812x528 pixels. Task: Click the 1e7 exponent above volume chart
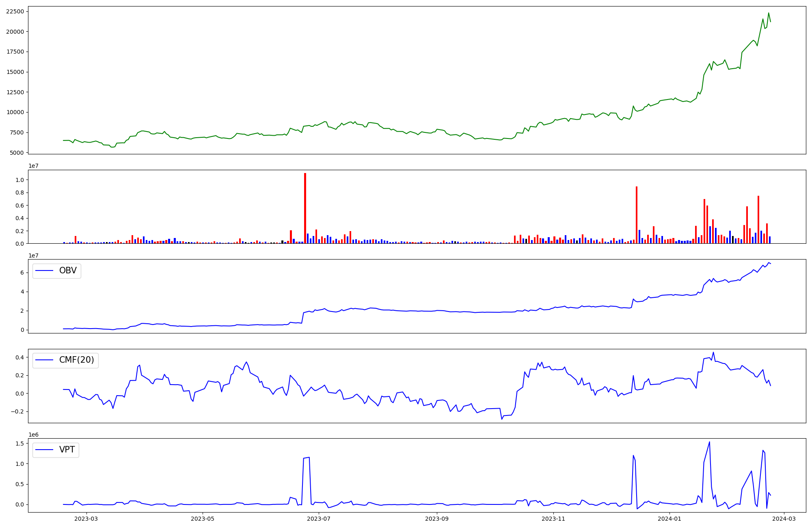[x=33, y=166]
